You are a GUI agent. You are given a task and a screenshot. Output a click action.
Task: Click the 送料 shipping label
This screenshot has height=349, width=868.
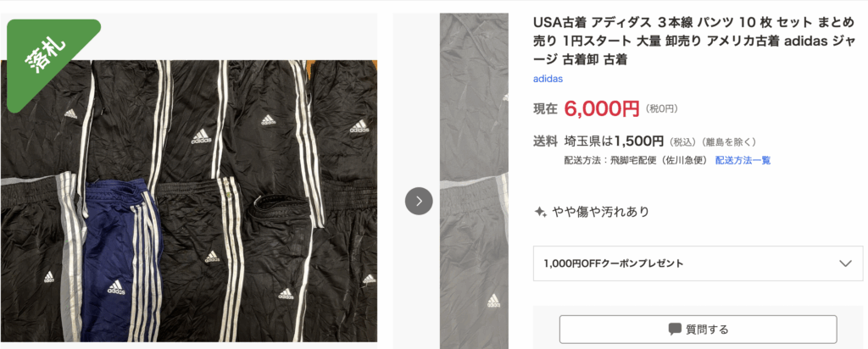click(x=545, y=141)
